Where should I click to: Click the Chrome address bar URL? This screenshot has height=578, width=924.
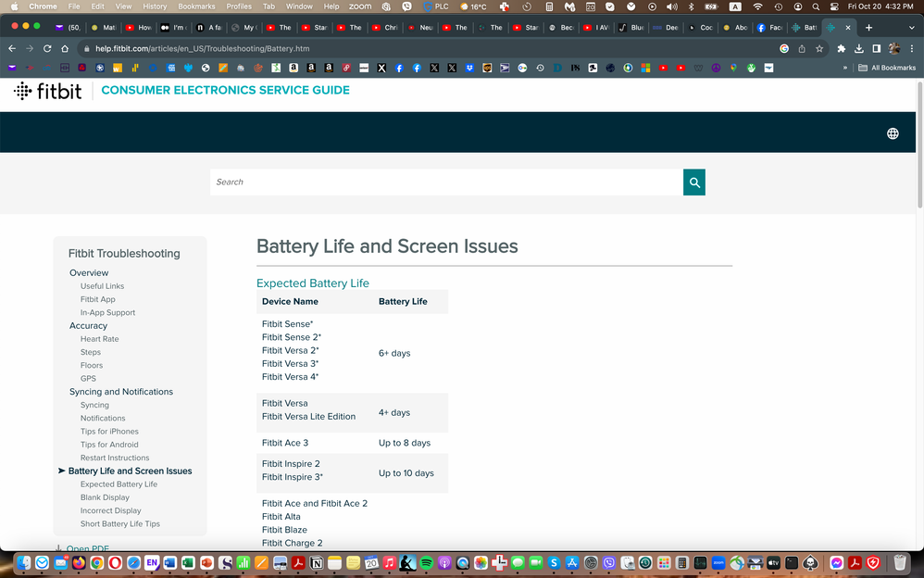pos(202,48)
